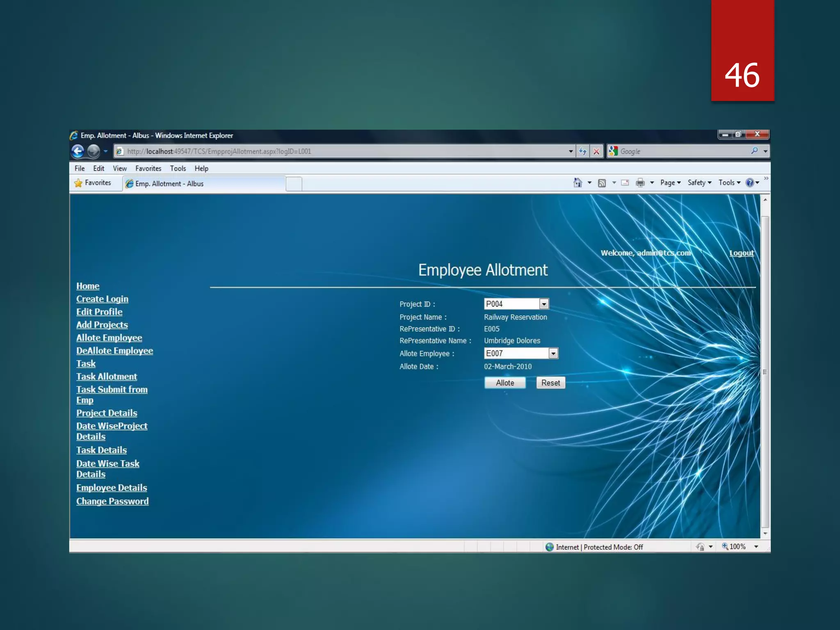
Task: Click the Home page icon in toolbar
Action: 577,183
